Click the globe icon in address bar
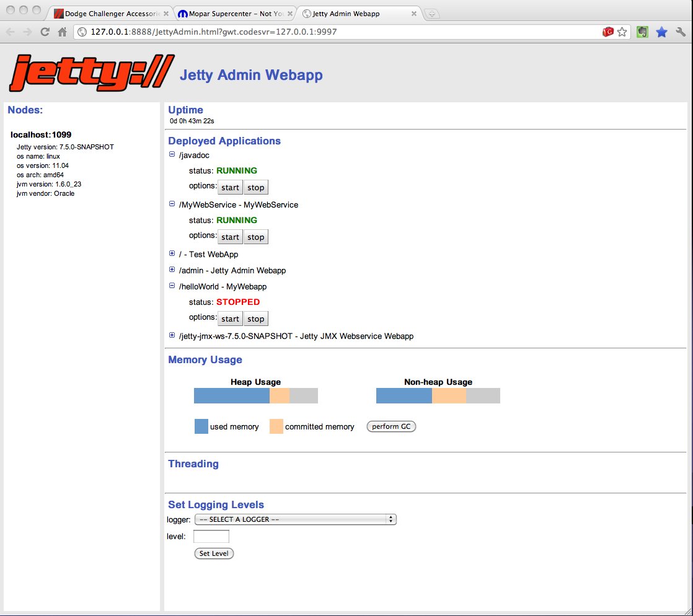693x616 pixels. [x=82, y=32]
